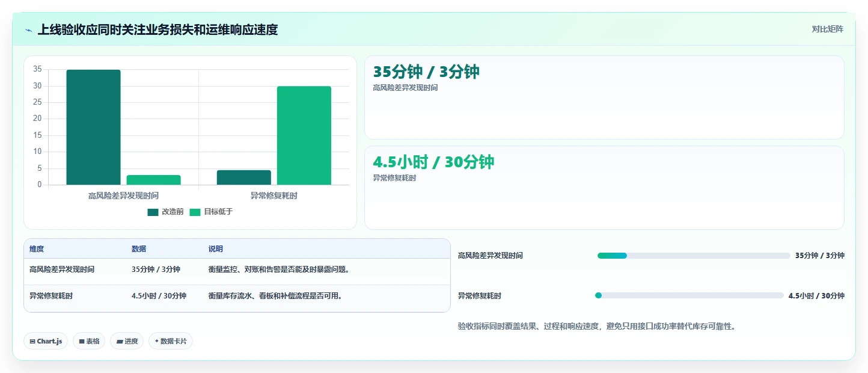Click the 35分钟 / 3分钟 value beside the progress bar
Image resolution: width=868 pixels, height=373 pixels.
(820, 256)
